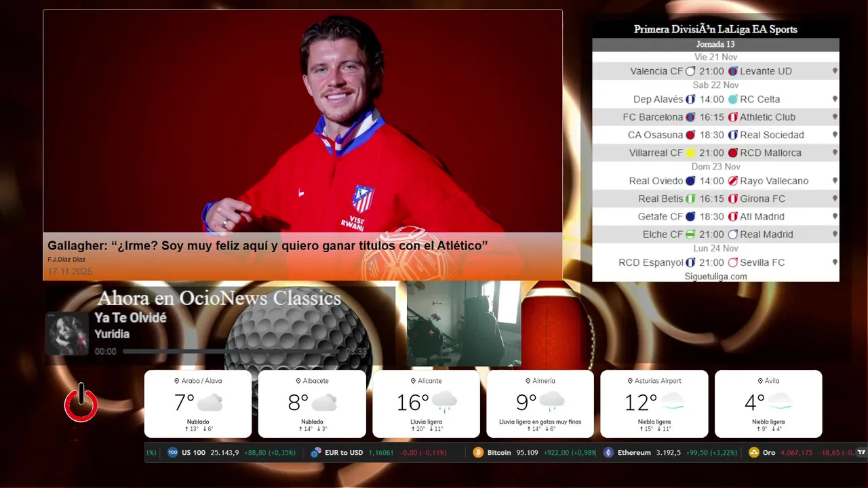Click the Dom 23 Nov date row
Screen dimensions: 868x488
[x=715, y=167]
